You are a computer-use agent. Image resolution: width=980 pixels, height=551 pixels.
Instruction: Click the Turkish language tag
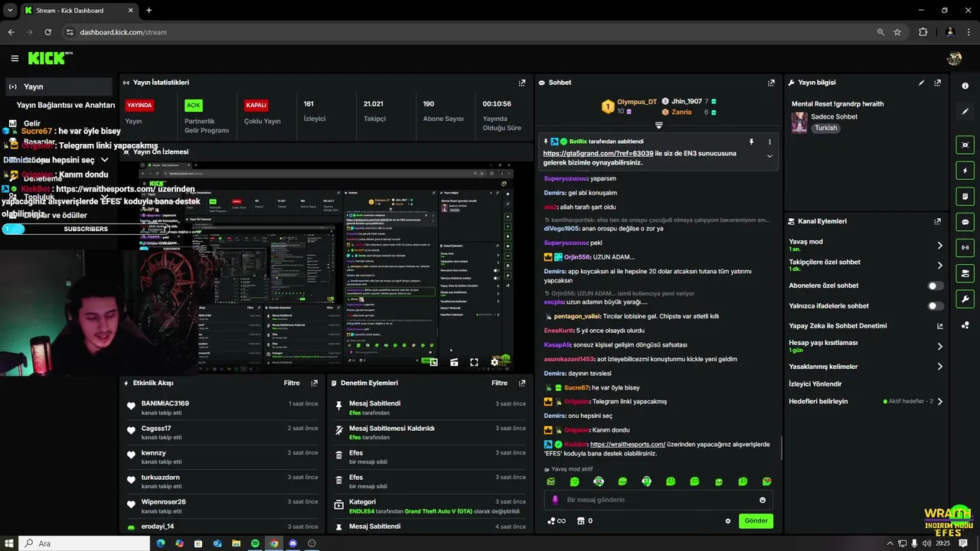(825, 128)
